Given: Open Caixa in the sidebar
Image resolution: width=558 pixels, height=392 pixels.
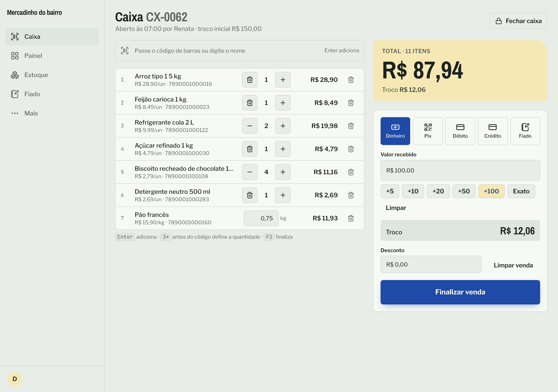Looking at the screenshot, I should 52,37.
